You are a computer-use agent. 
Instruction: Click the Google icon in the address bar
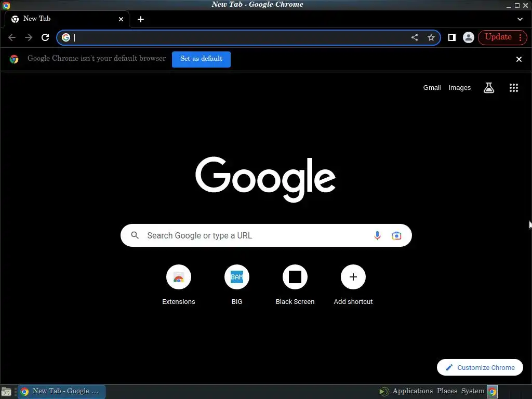click(66, 37)
